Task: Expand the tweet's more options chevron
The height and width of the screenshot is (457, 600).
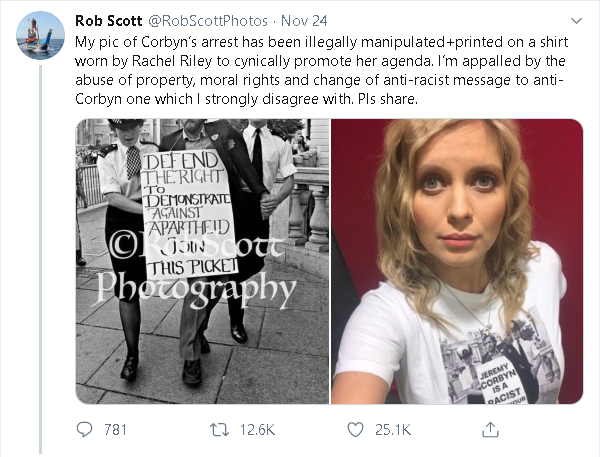Action: (576, 21)
